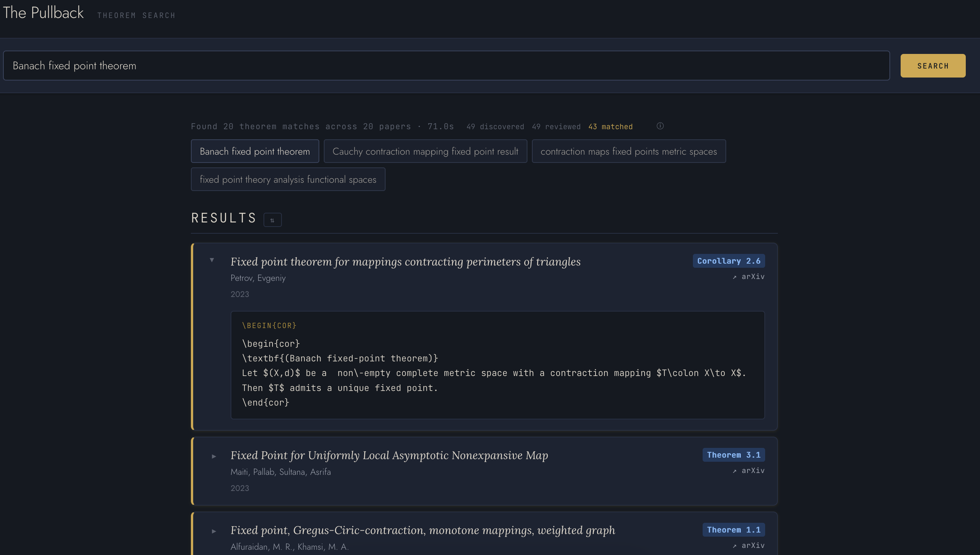Viewport: 980px width, 555px height.
Task: Click The Pullback site title
Action: pos(43,13)
